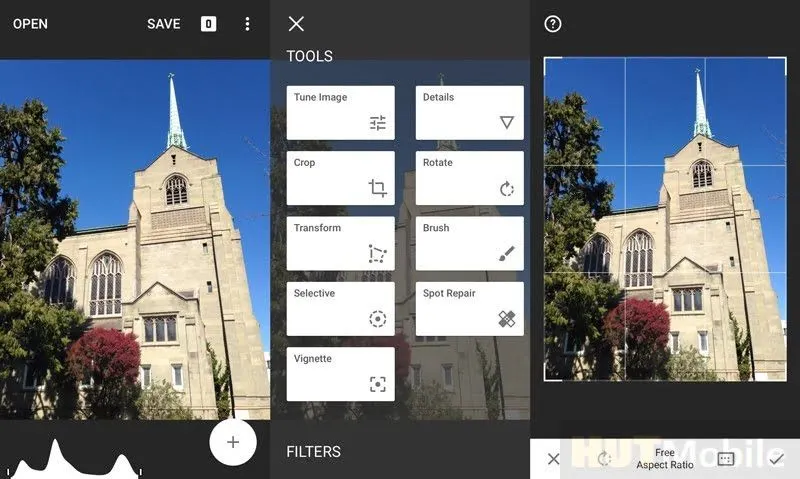Close the Tools panel with X
This screenshot has width=800, height=479.
pyautogui.click(x=296, y=24)
